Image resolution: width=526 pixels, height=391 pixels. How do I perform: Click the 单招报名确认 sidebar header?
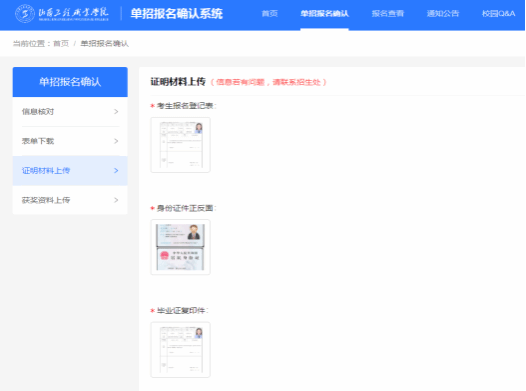(x=70, y=82)
